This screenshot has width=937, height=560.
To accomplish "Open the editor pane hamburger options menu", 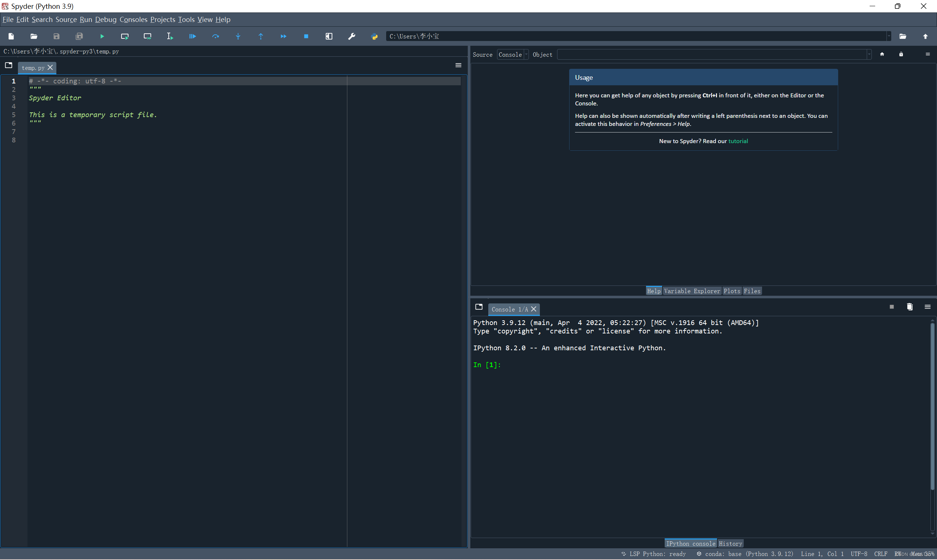I will click(x=458, y=65).
